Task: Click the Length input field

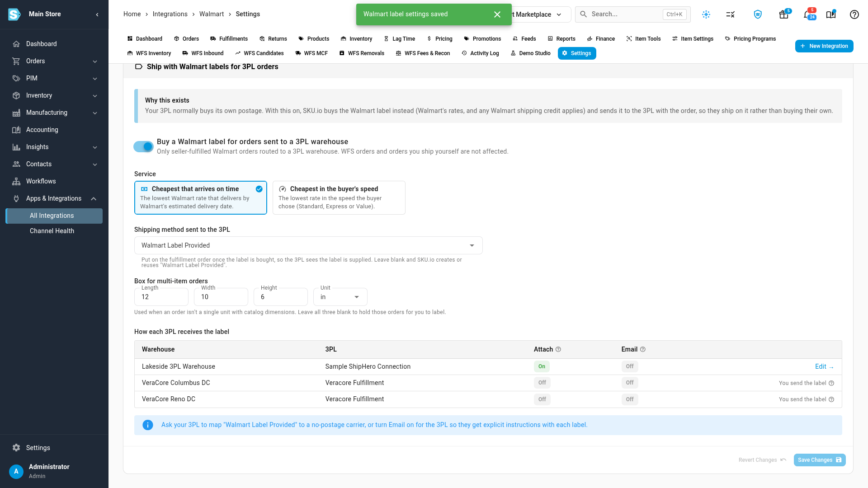Action: [161, 297]
